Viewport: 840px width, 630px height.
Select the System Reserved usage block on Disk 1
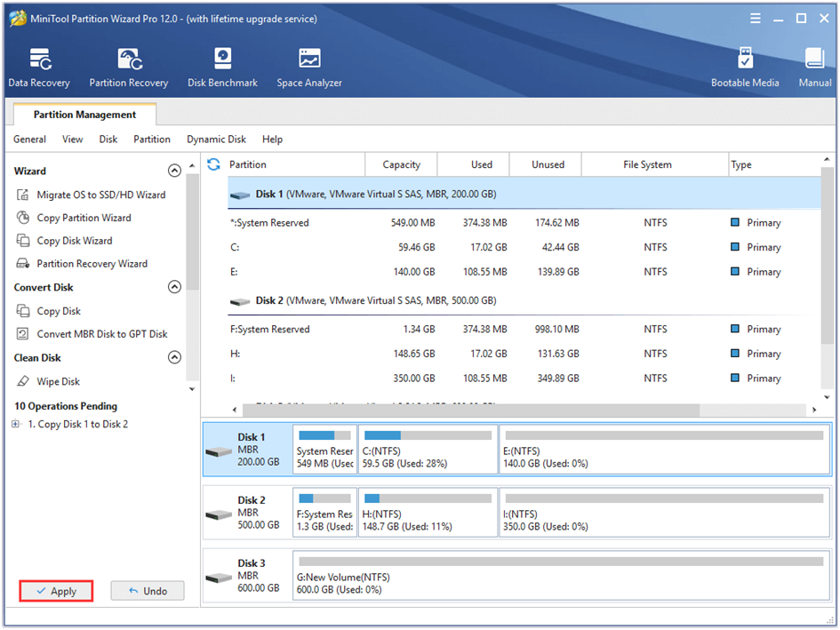(x=324, y=450)
